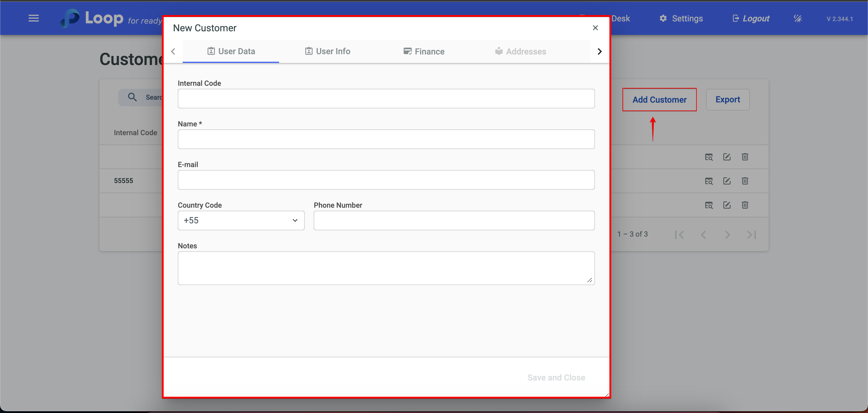Switch to the User Info tab
868x413 pixels.
[328, 51]
